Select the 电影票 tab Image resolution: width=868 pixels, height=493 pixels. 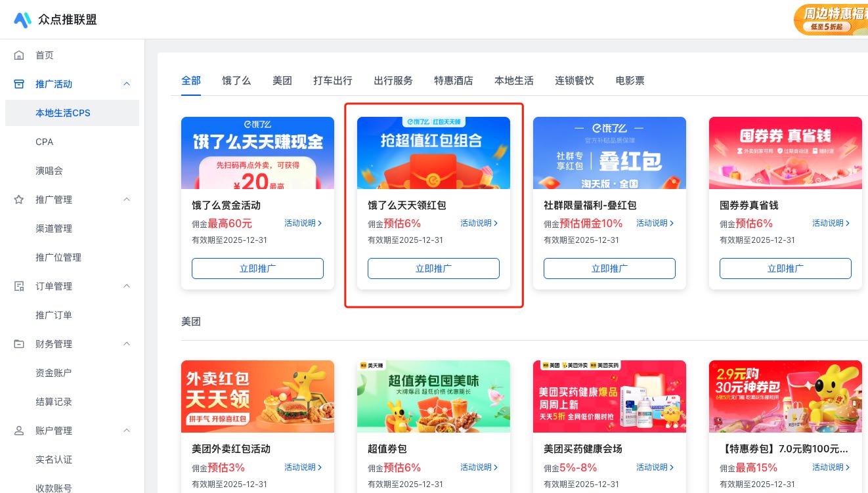(x=630, y=81)
